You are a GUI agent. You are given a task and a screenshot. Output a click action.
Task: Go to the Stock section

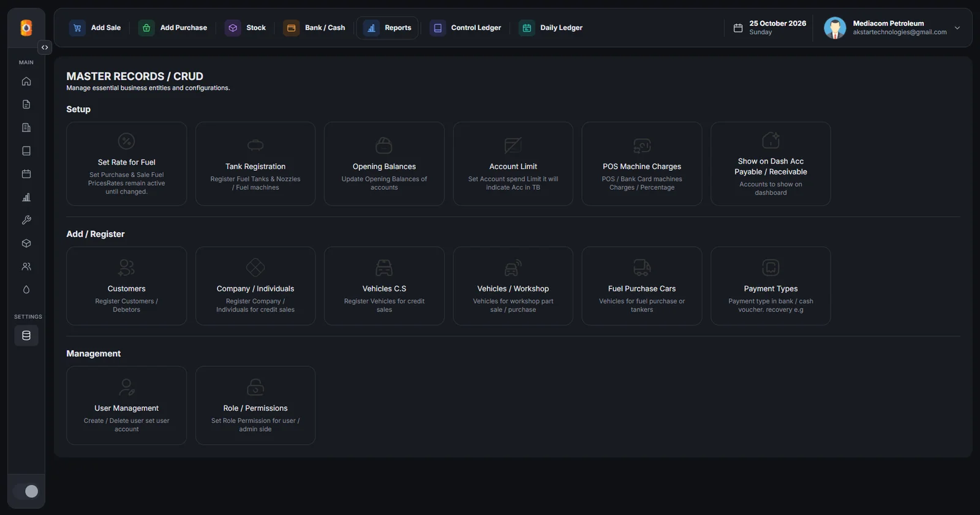pos(245,28)
